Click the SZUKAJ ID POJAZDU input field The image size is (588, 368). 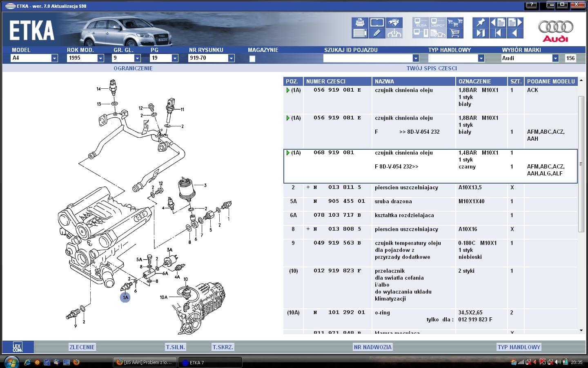368,58
